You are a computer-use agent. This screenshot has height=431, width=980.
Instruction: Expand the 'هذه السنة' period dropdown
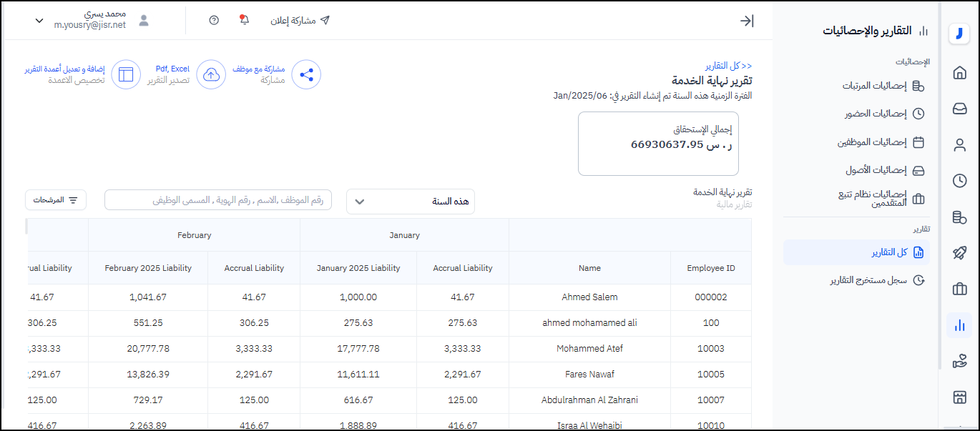411,202
